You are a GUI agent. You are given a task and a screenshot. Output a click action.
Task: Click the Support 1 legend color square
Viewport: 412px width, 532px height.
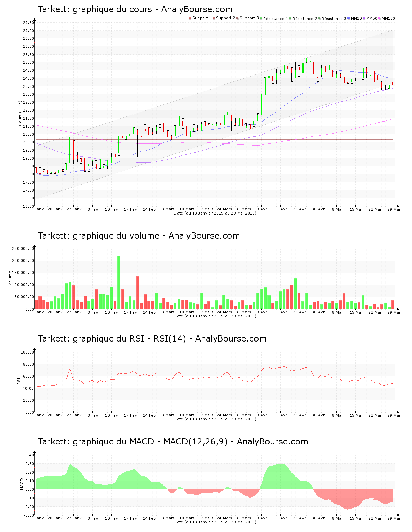190,18
